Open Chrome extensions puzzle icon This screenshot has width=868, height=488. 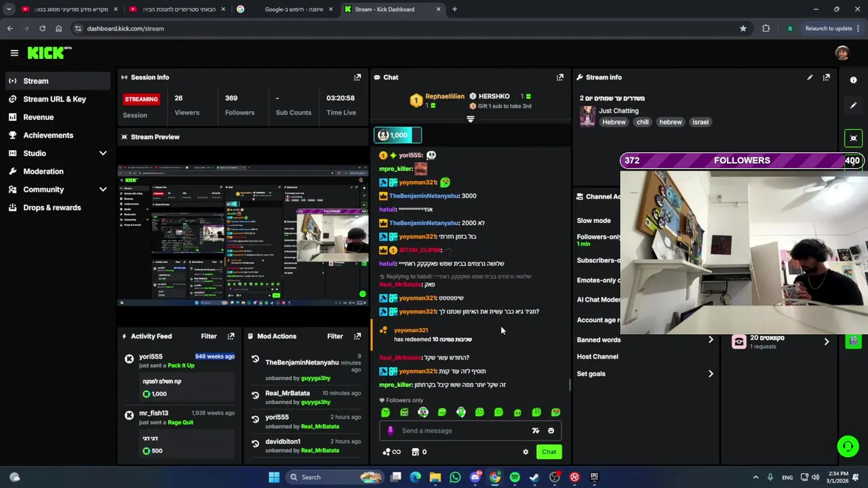pyautogui.click(x=766, y=28)
